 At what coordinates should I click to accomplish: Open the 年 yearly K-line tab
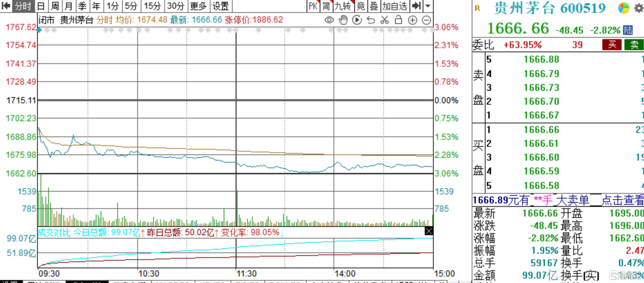96,6
